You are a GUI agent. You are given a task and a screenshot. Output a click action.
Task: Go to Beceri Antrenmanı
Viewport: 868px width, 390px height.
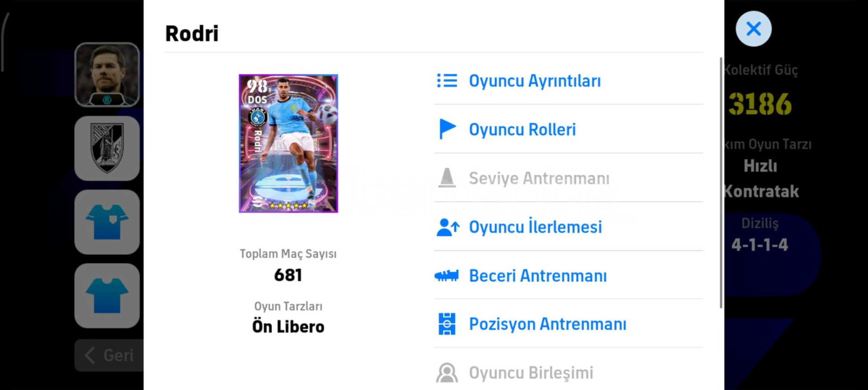[538, 276]
